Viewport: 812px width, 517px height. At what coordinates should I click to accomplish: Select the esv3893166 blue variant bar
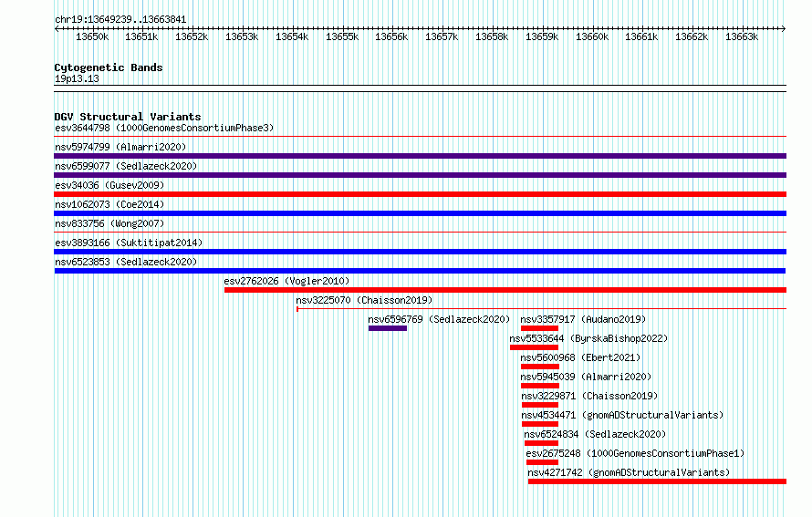(420, 252)
